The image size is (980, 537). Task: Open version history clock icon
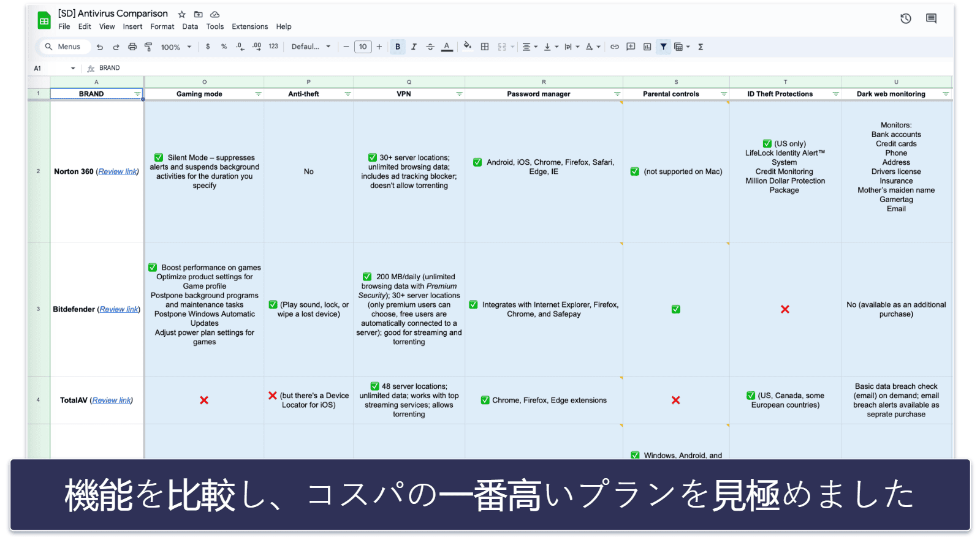(x=905, y=18)
